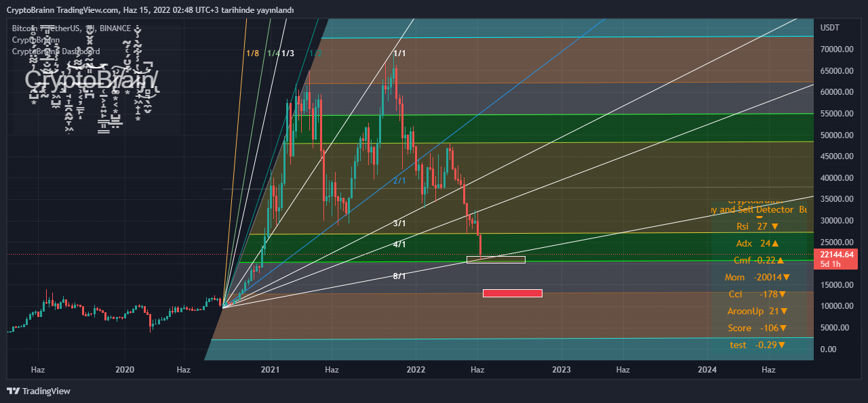Image resolution: width=868 pixels, height=403 pixels.
Task: Click the 0.00 price axis label
Action: pyautogui.click(x=829, y=349)
